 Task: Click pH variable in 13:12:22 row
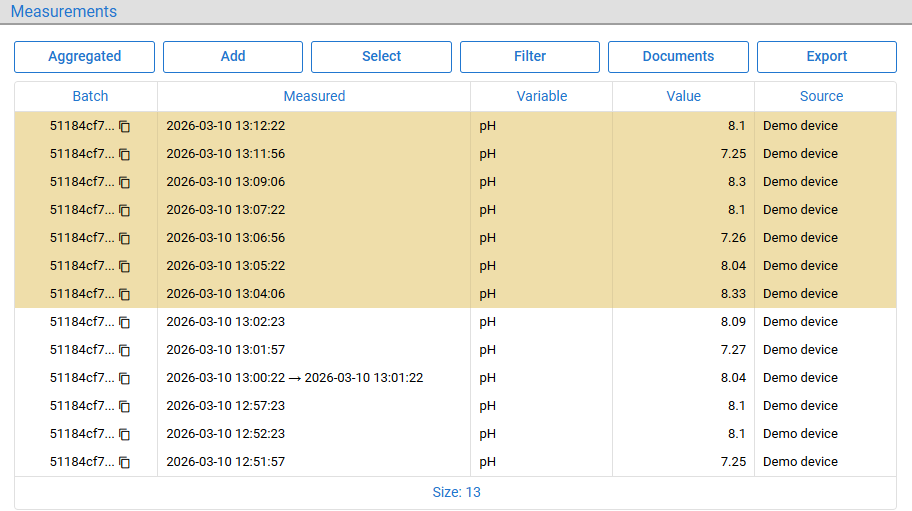tap(487, 126)
